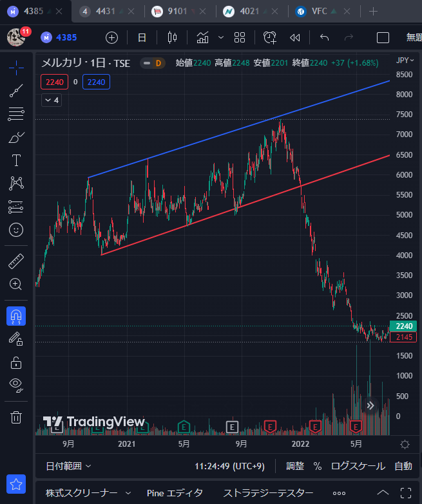This screenshot has height=504, width=422.
Task: Click the 2145 red price label
Action: pyautogui.click(x=403, y=337)
